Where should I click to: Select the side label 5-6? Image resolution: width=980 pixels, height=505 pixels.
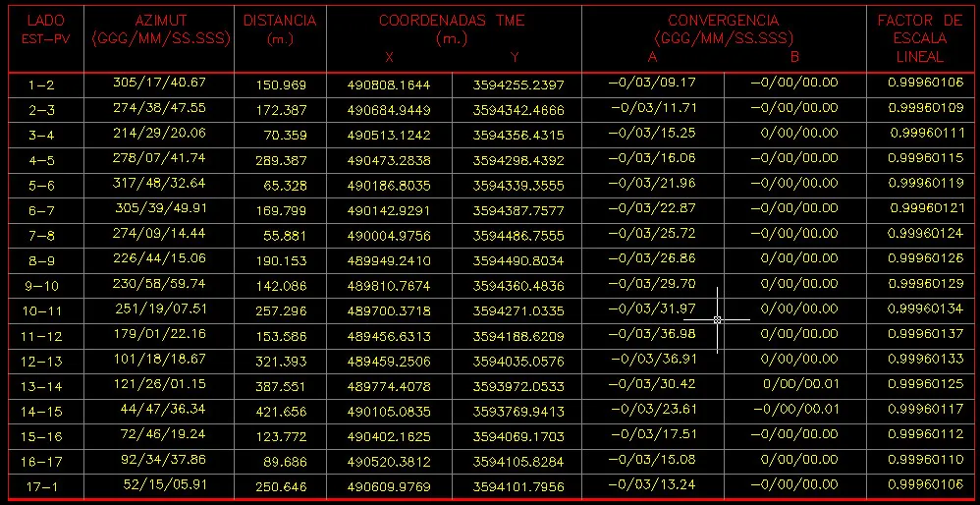[42, 186]
